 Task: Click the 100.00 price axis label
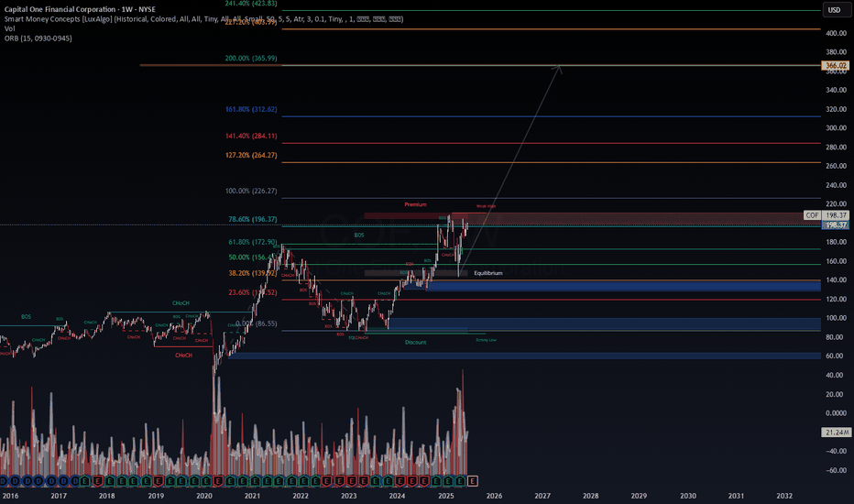[836, 318]
